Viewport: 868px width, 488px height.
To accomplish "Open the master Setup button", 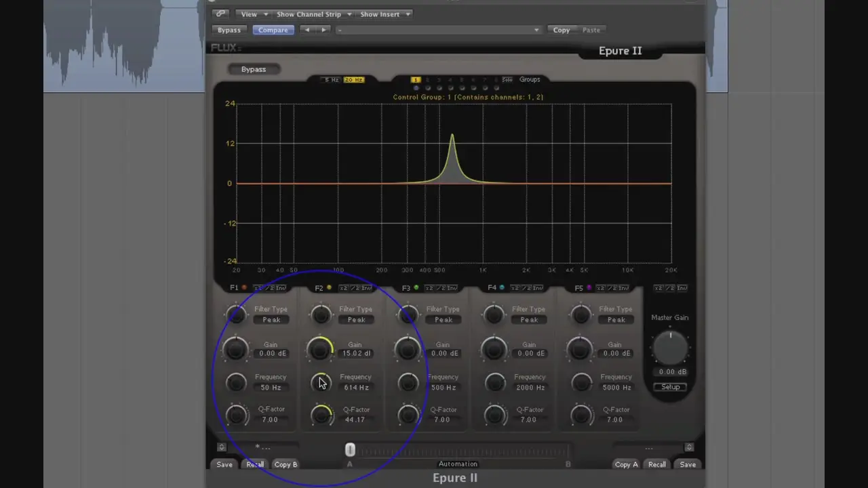I will coord(670,387).
